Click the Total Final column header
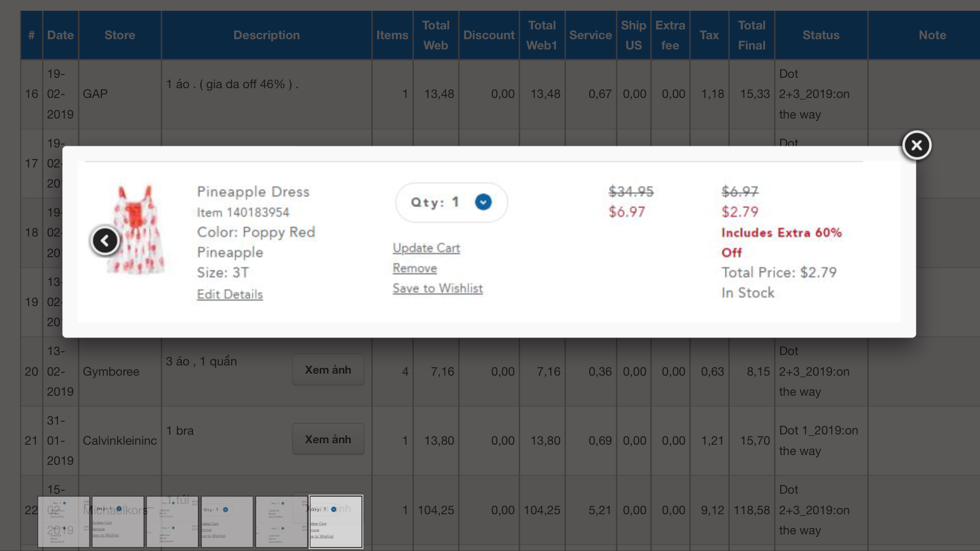Screen dimensions: 980x551 pyautogui.click(x=751, y=35)
